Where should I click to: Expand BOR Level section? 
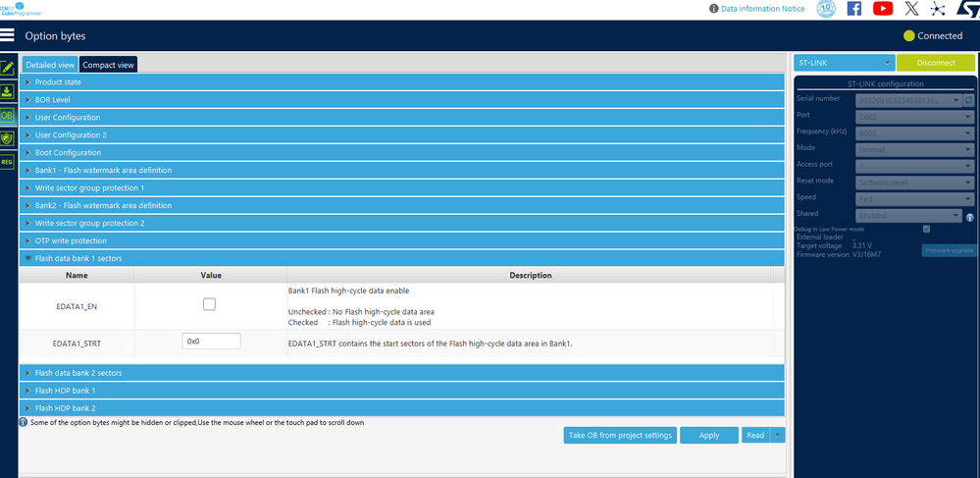click(401, 99)
